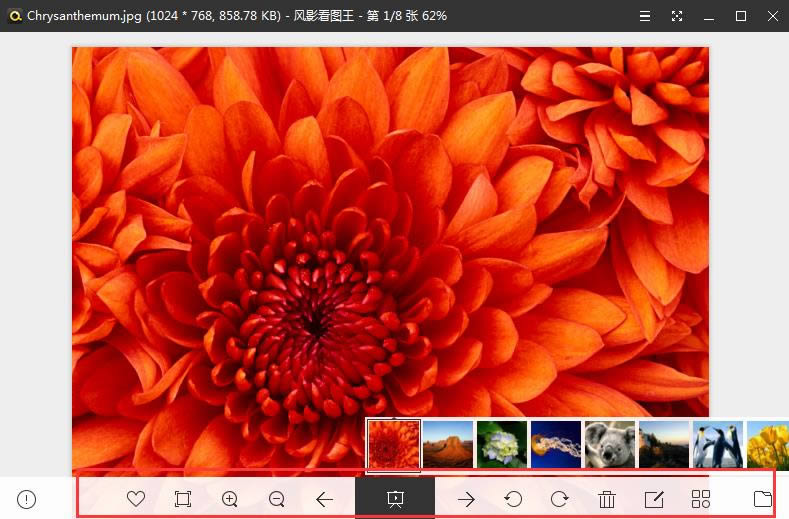The image size is (789, 519).
Task: Rotate the image counterclockwise
Action: (x=513, y=499)
